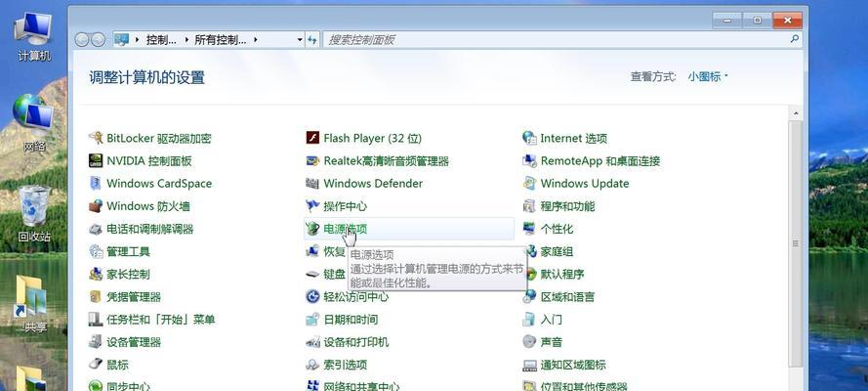Click the vertical scrollbar thumb
This screenshot has width=868, height=391.
(x=796, y=242)
